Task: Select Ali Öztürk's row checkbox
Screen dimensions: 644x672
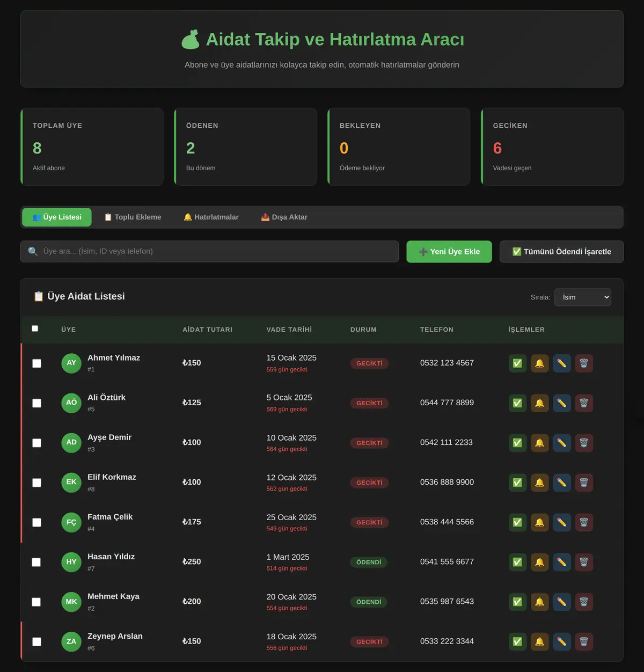Action: pos(36,403)
